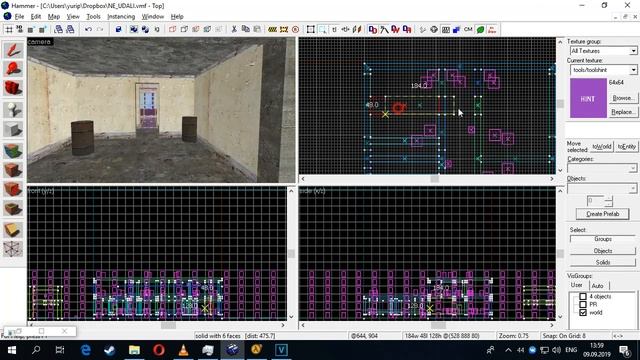Toggle the 'PR' visgroup checkbox
Viewport: 640px width, 360px height.
click(x=583, y=304)
